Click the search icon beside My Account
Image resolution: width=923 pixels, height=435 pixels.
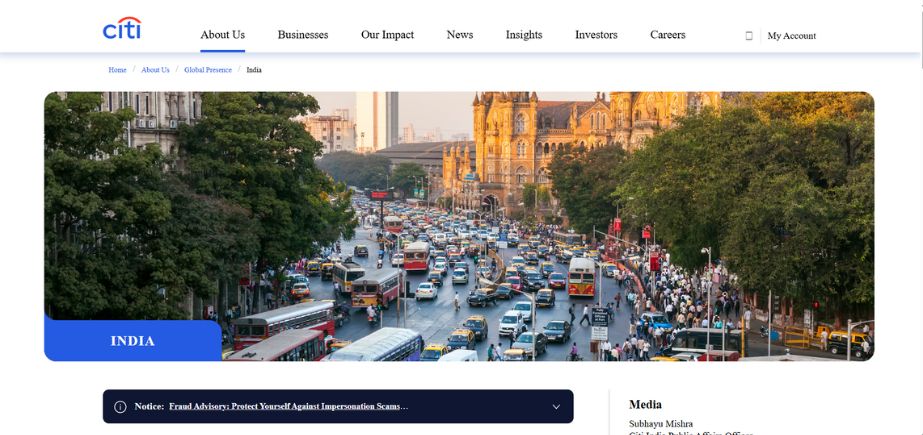(749, 36)
